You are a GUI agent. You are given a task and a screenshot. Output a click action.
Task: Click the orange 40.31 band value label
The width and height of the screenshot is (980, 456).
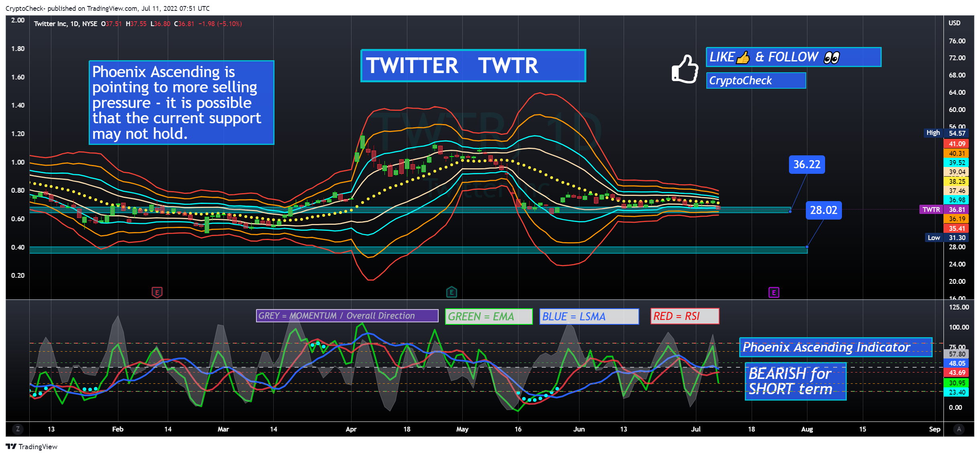click(x=957, y=153)
